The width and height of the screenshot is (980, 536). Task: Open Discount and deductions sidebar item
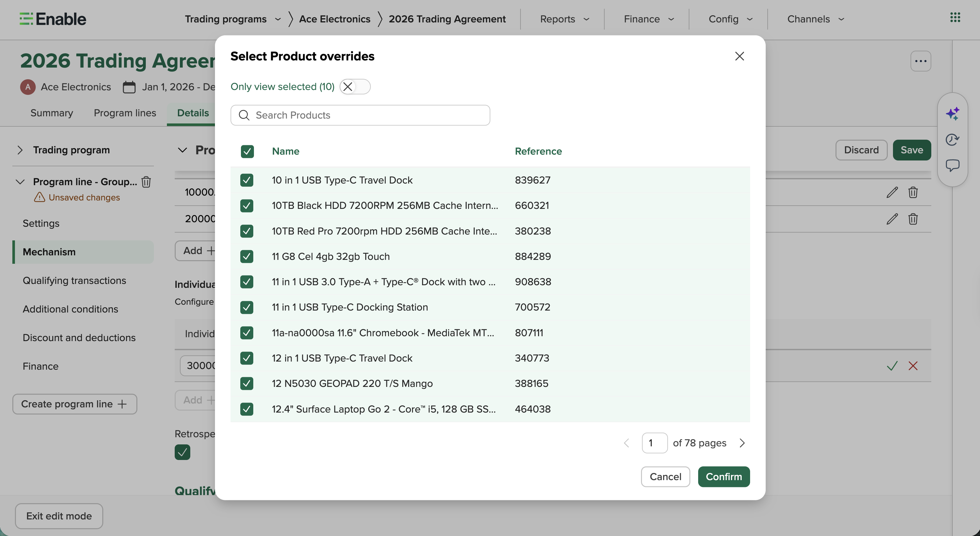(x=79, y=338)
